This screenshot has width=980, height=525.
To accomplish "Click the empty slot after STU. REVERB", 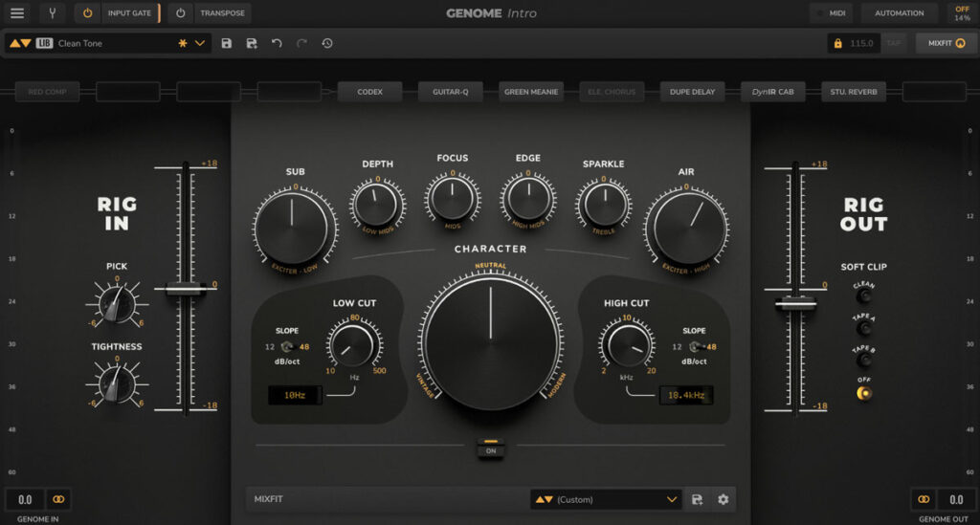I will [x=934, y=92].
